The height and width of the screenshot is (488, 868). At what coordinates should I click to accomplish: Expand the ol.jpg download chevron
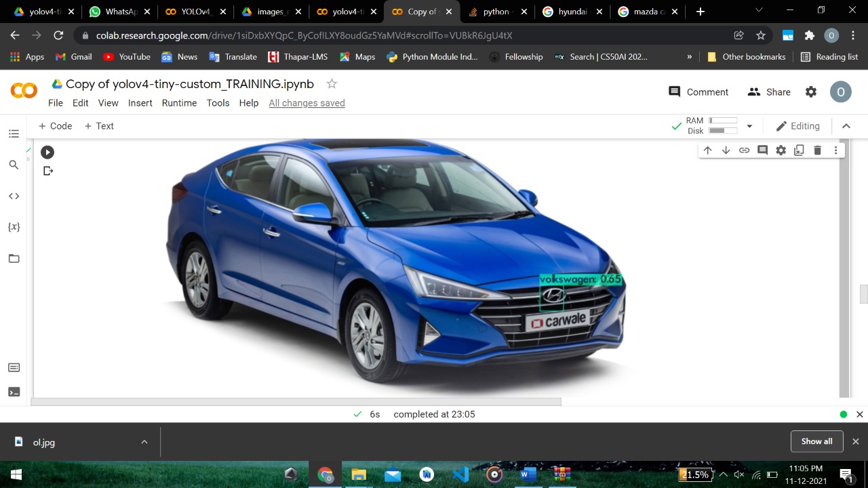[144, 441]
